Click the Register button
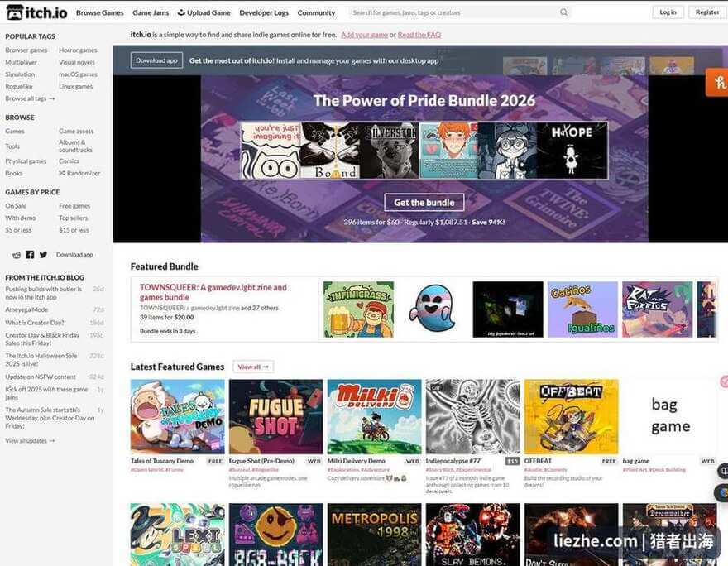Image resolution: width=728 pixels, height=566 pixels. 707,12
